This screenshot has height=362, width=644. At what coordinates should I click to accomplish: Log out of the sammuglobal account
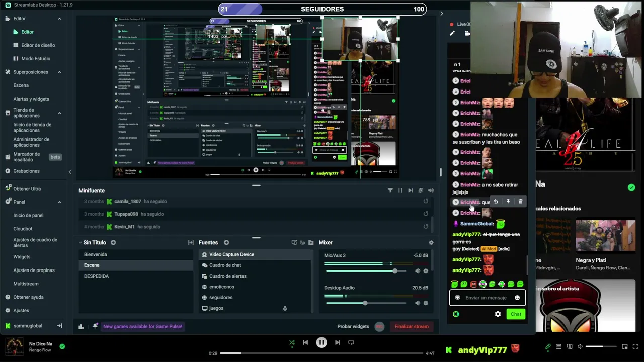pos(59,326)
